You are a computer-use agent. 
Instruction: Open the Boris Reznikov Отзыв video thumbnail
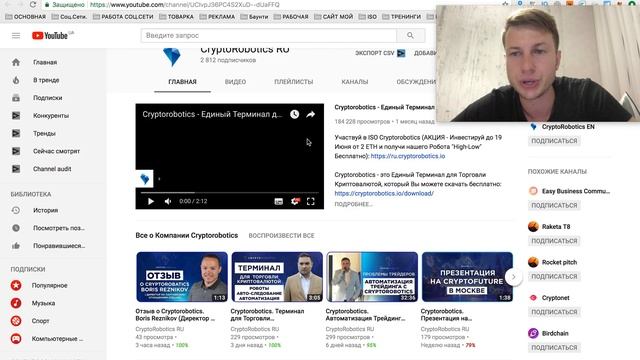tap(182, 277)
